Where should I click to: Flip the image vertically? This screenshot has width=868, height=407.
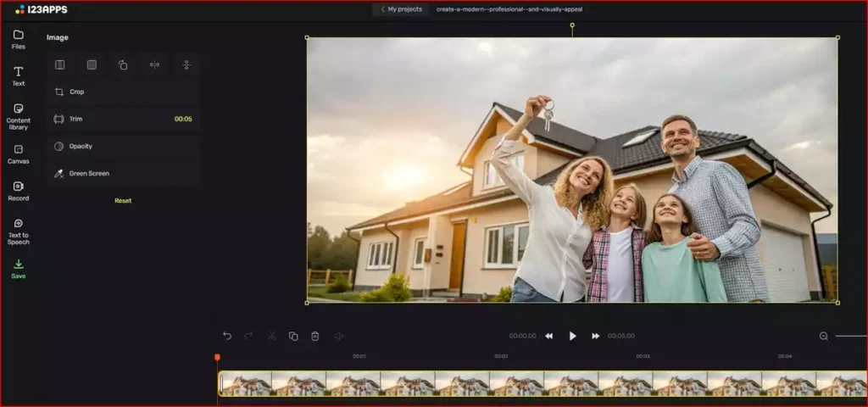tap(186, 64)
